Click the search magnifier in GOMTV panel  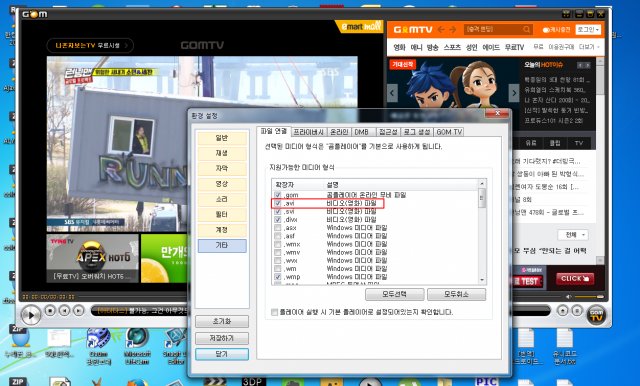point(527,30)
